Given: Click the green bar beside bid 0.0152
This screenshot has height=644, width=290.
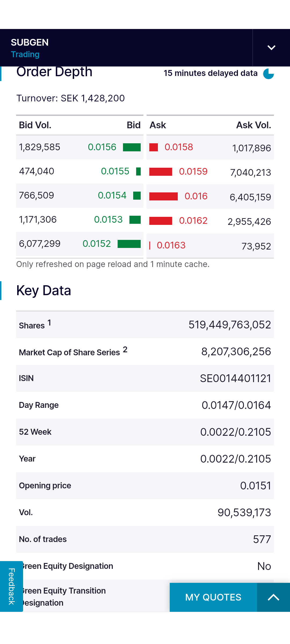Looking at the screenshot, I should pos(129,244).
